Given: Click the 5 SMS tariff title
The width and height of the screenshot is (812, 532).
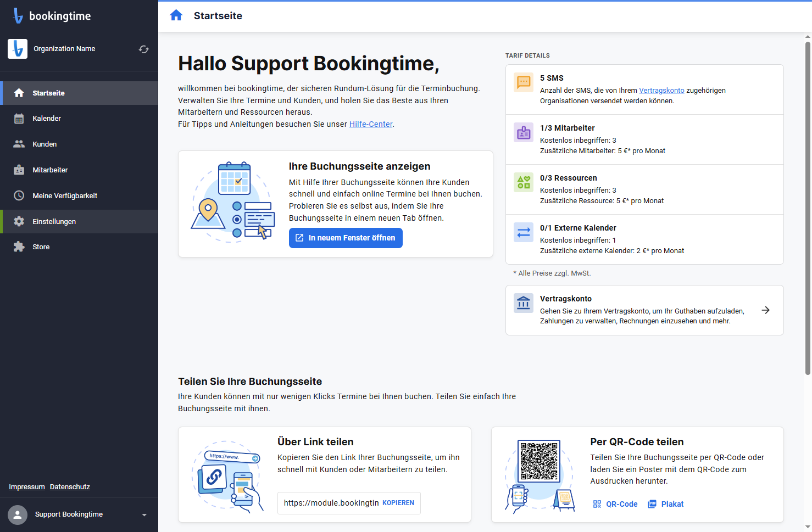Looking at the screenshot, I should click(552, 78).
